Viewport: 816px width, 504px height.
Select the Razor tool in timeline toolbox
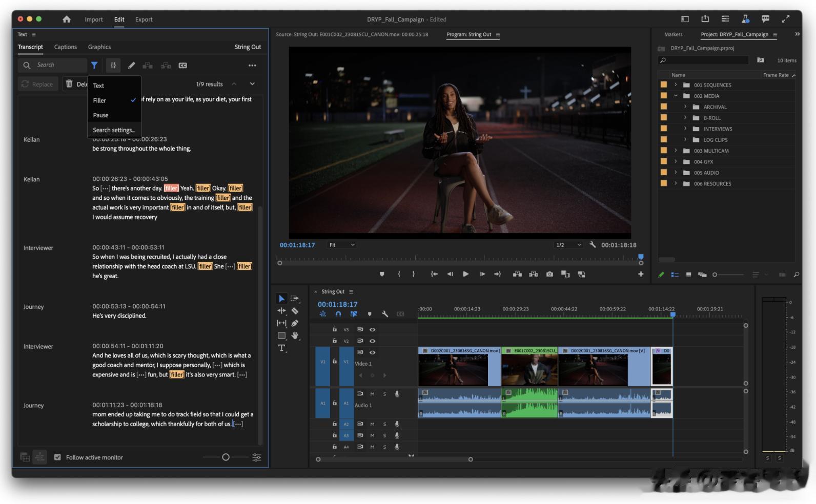tap(295, 311)
